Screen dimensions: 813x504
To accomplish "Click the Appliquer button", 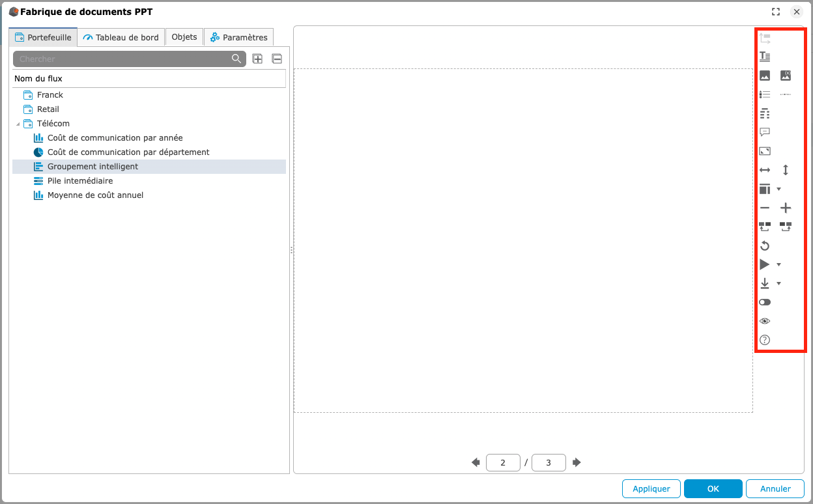I will (x=651, y=488).
